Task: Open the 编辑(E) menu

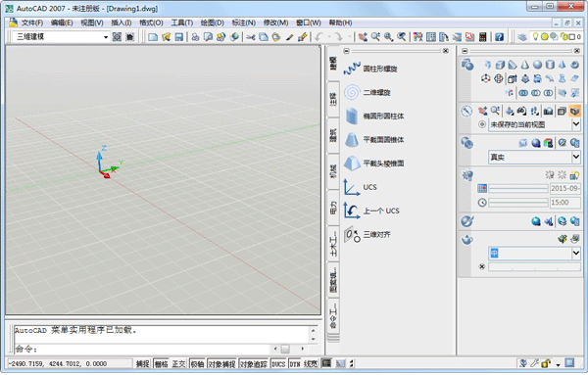Action: pyautogui.click(x=62, y=23)
